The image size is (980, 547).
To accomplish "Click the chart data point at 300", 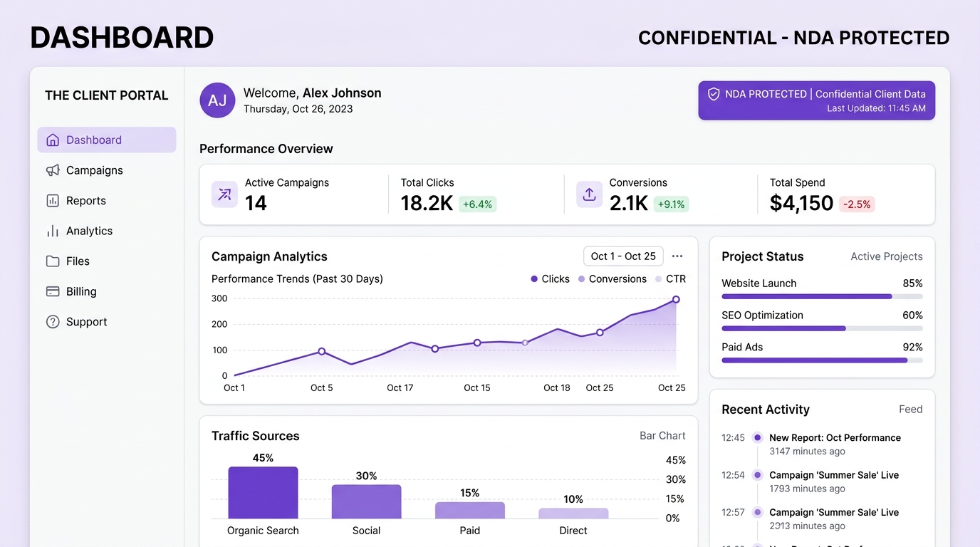I will [676, 300].
